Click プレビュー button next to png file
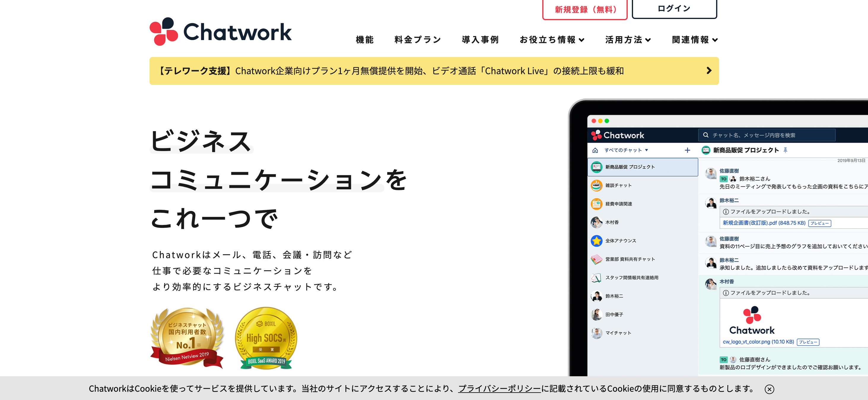 (808, 342)
